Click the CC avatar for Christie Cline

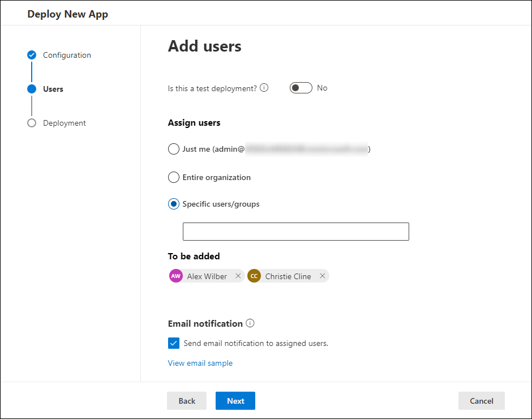click(254, 276)
